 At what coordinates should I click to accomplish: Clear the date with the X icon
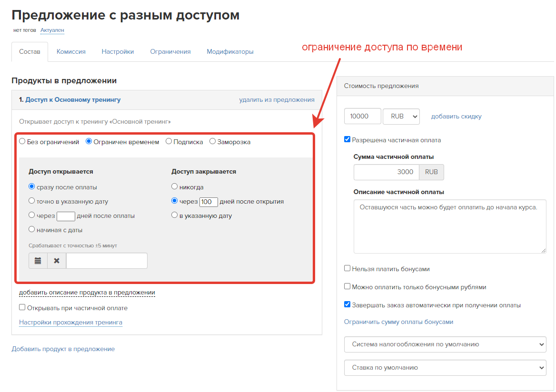click(57, 261)
